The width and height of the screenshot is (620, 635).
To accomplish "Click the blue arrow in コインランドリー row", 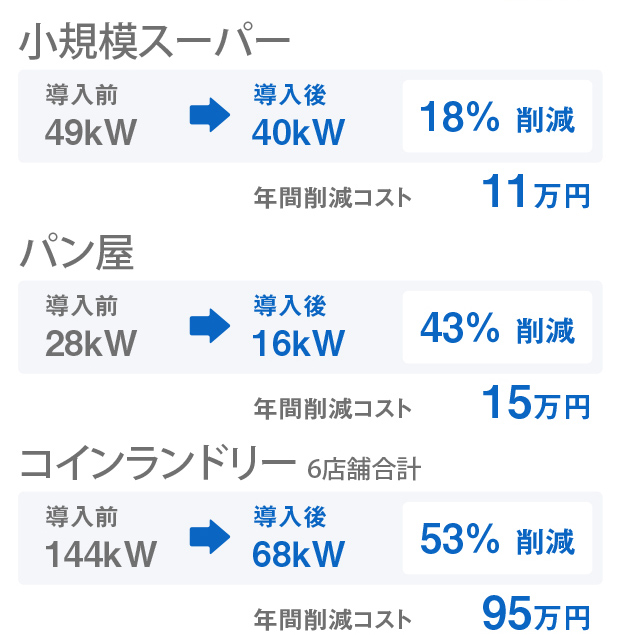I will pos(210,537).
